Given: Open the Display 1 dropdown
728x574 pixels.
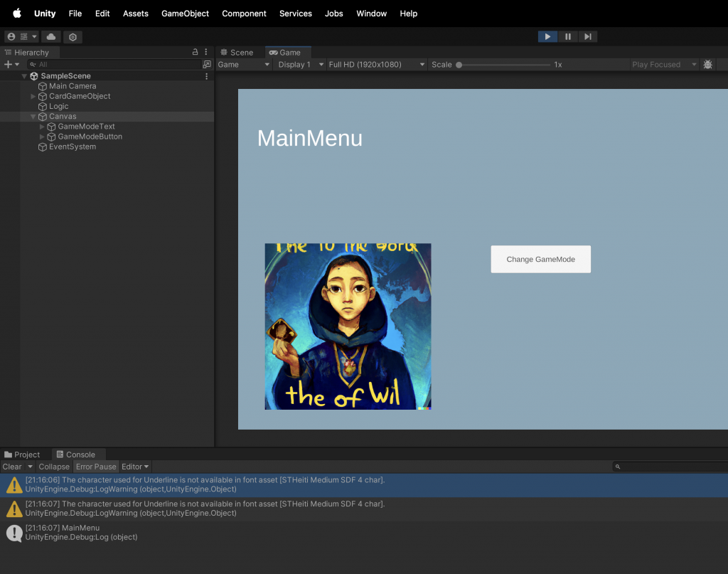Looking at the screenshot, I should tap(300, 65).
